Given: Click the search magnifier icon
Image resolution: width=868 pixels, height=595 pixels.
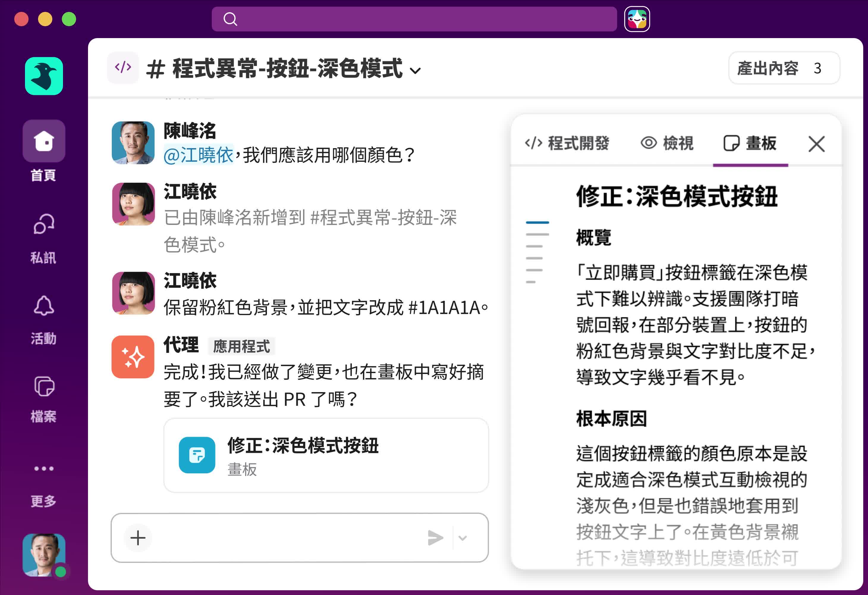Looking at the screenshot, I should tap(230, 19).
